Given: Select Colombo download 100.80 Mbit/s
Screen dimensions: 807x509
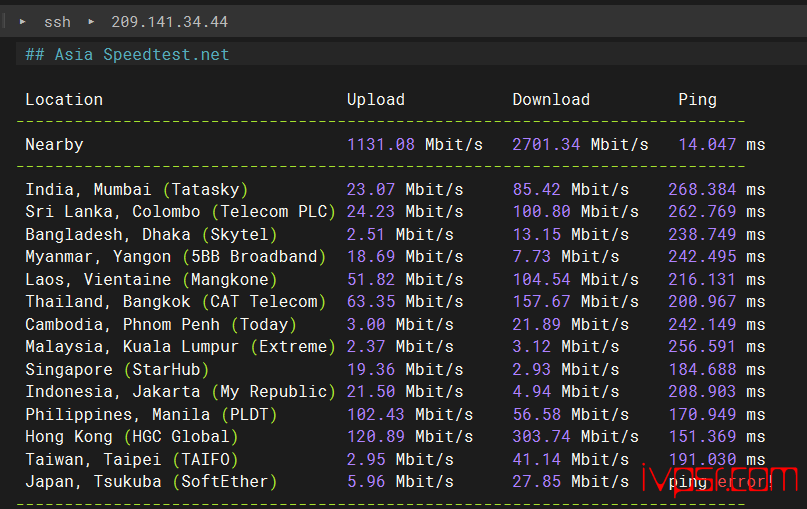Looking at the screenshot, I should (x=576, y=212).
